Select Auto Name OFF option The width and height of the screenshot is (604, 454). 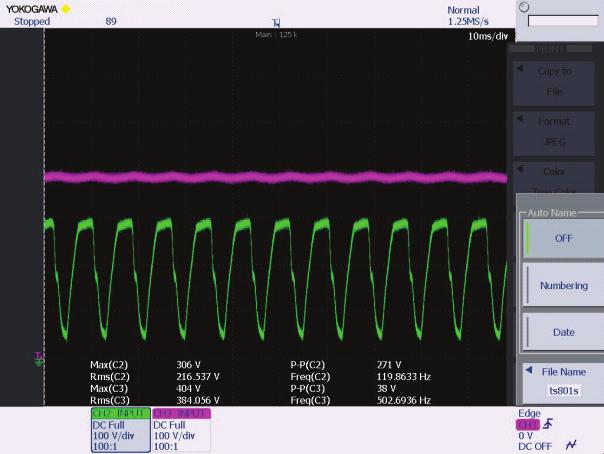(x=563, y=238)
